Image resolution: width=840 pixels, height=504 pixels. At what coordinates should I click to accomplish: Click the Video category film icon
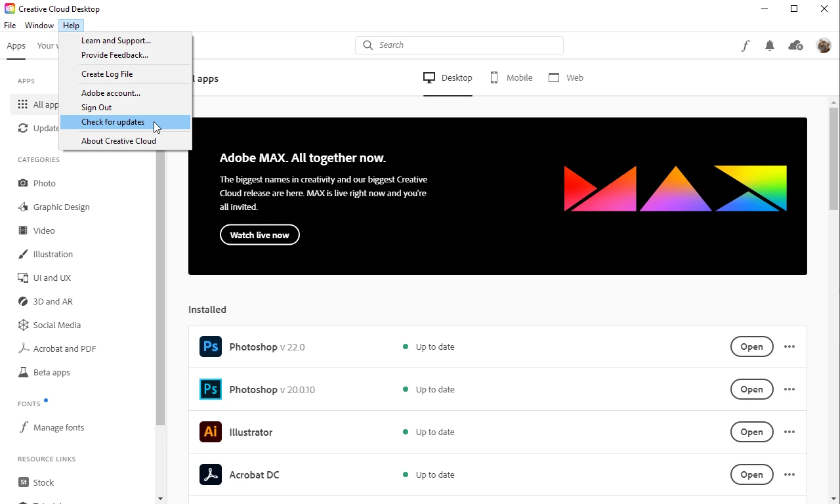[x=23, y=230]
